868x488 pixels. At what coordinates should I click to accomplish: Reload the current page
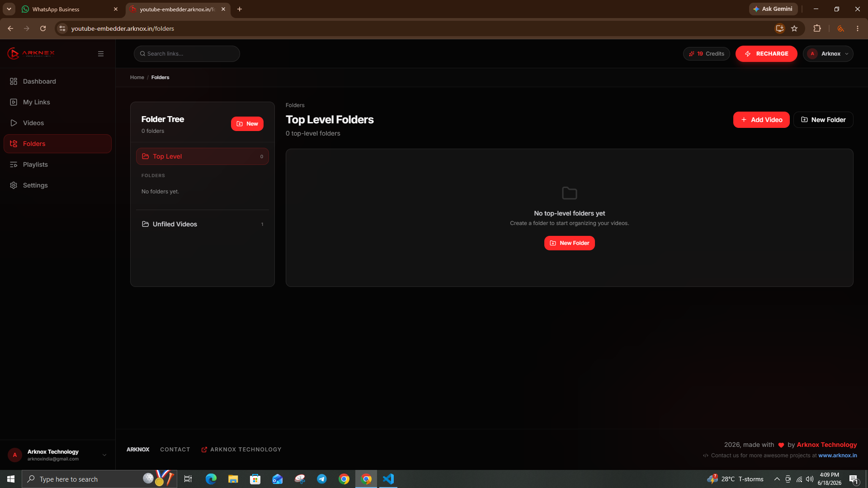click(43, 28)
